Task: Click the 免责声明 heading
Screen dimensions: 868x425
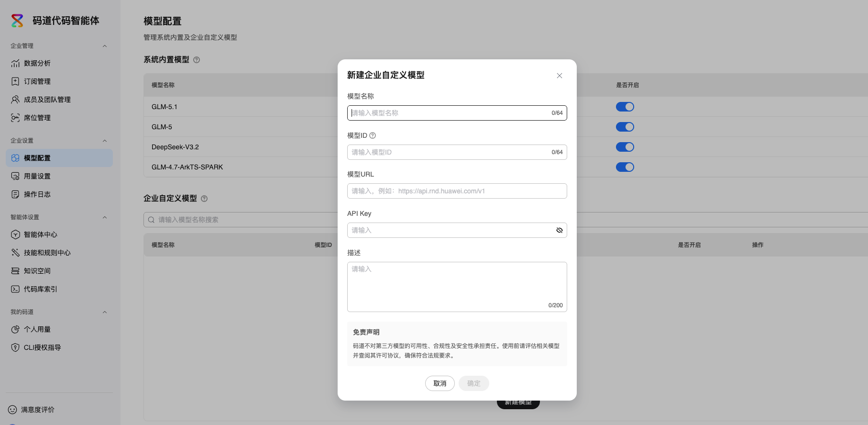Action: (x=366, y=332)
